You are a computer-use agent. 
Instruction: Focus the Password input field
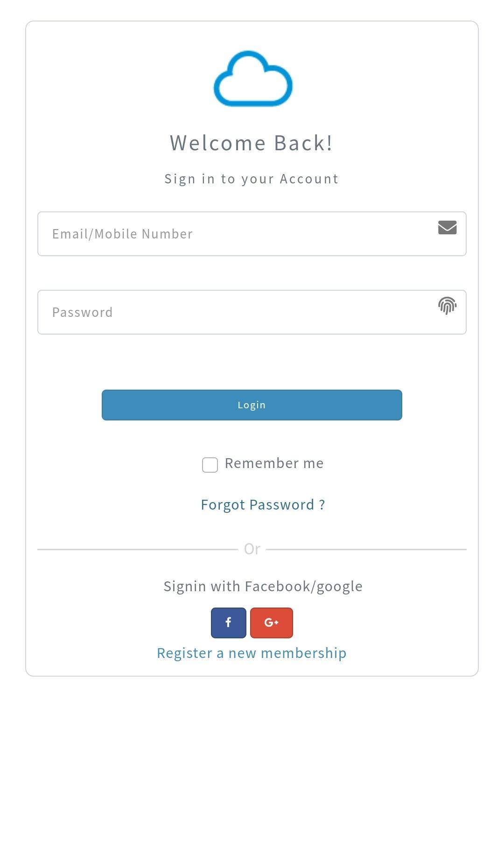coord(252,312)
